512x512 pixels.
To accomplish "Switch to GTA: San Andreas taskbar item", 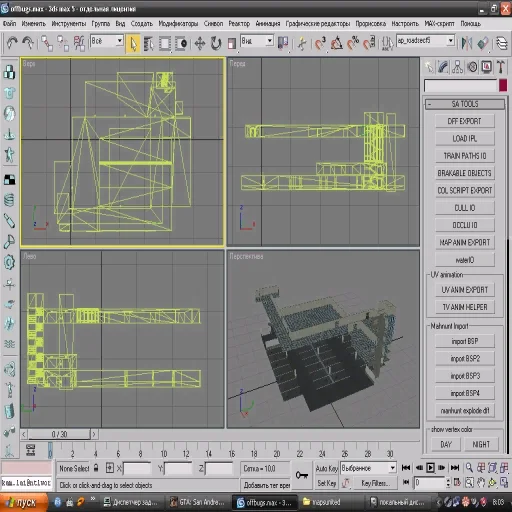I will point(199,502).
